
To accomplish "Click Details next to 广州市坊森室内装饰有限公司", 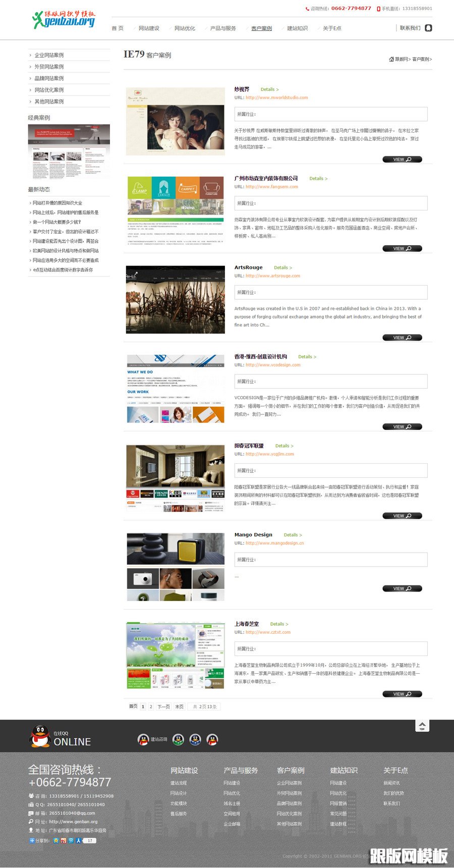I will [318, 179].
